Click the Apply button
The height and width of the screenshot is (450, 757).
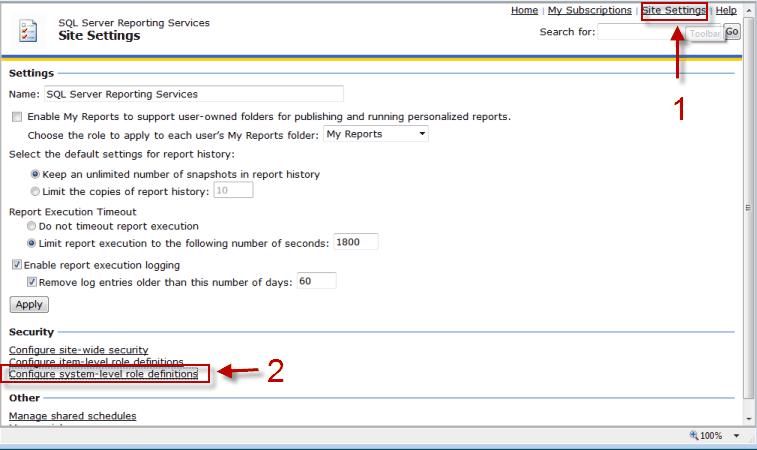point(29,304)
